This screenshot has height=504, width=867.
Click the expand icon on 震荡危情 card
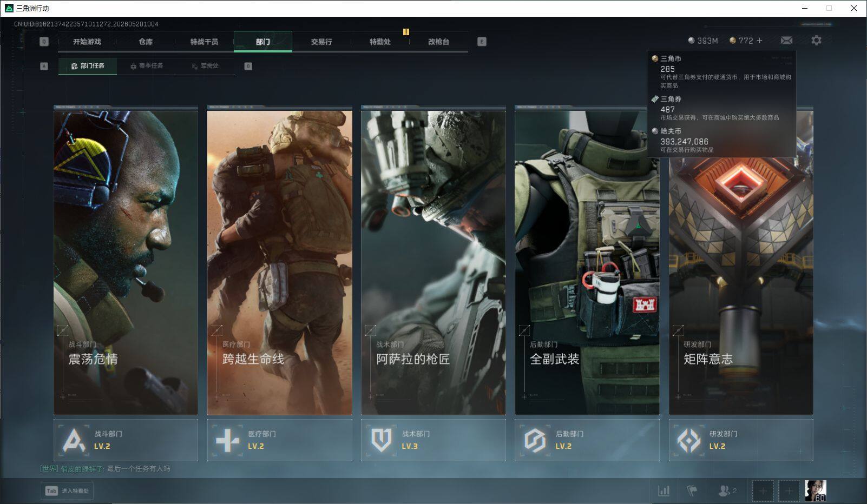point(63,330)
